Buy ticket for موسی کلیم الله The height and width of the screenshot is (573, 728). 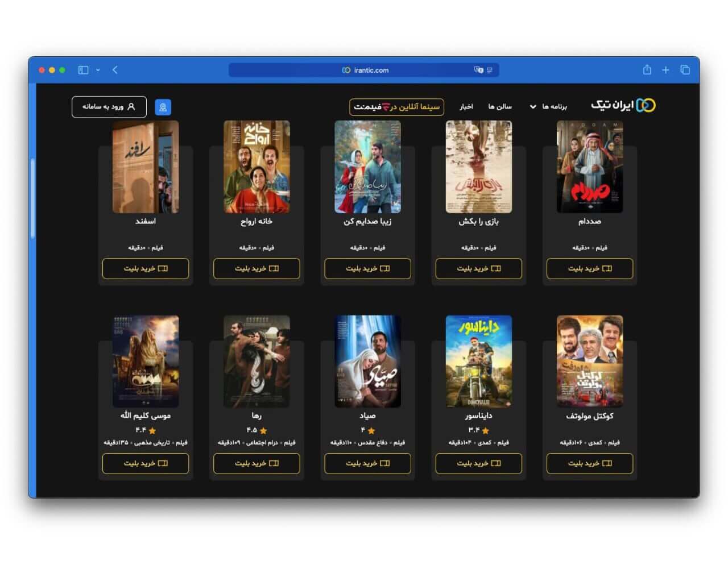click(146, 463)
